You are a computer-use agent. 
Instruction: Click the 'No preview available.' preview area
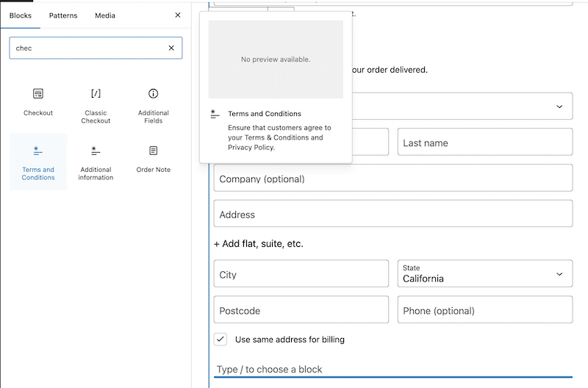tap(276, 60)
